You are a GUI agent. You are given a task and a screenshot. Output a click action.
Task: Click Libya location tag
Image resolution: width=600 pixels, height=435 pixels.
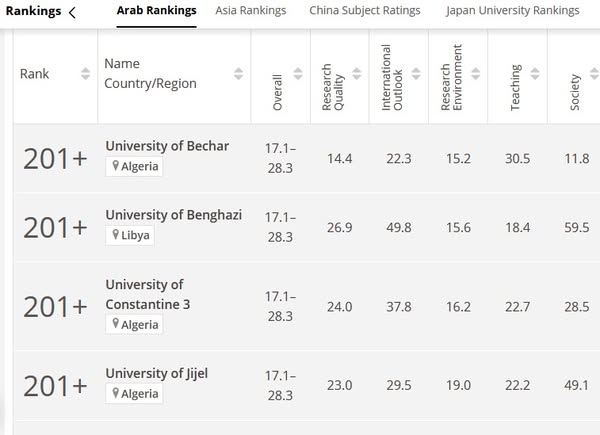pos(130,235)
